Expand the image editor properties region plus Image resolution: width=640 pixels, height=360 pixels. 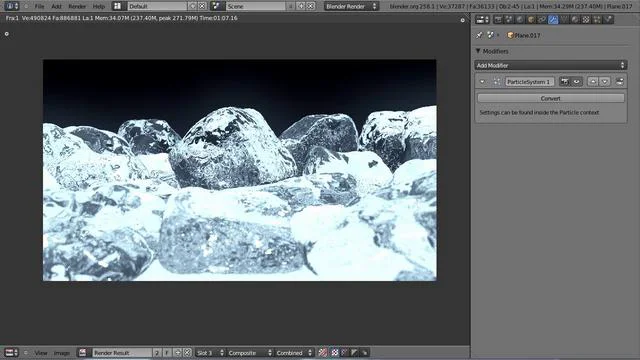[462, 20]
